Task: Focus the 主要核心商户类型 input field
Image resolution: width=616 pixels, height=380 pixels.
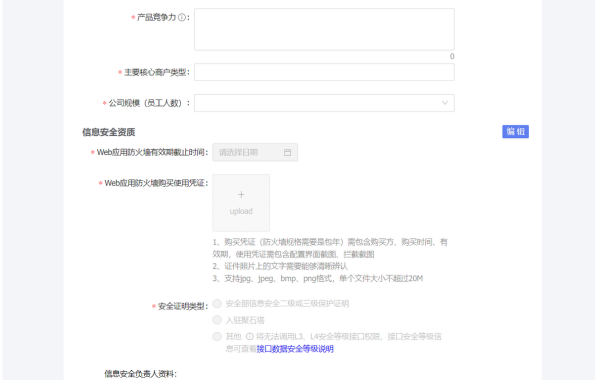Action: coord(324,72)
